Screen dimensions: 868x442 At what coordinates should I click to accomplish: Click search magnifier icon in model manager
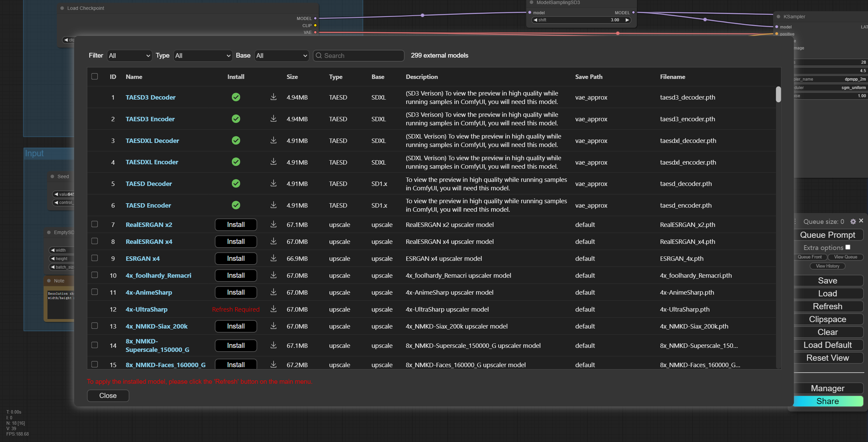[x=319, y=56]
